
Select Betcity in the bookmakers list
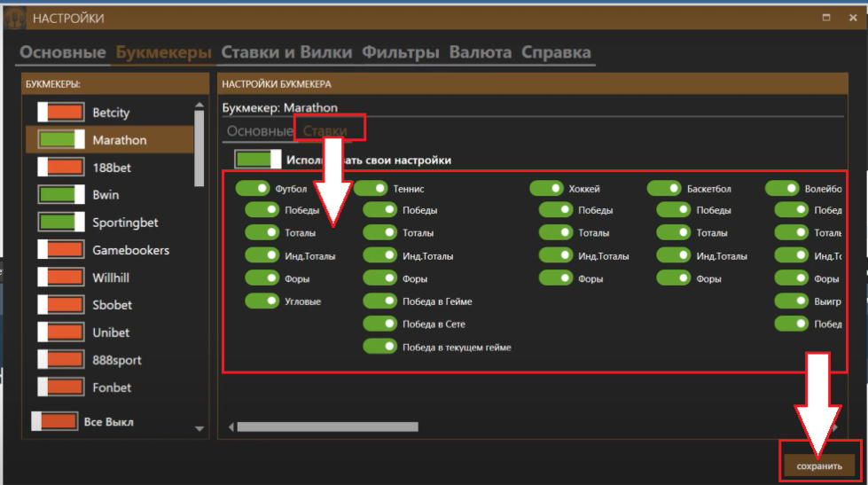[111, 113]
